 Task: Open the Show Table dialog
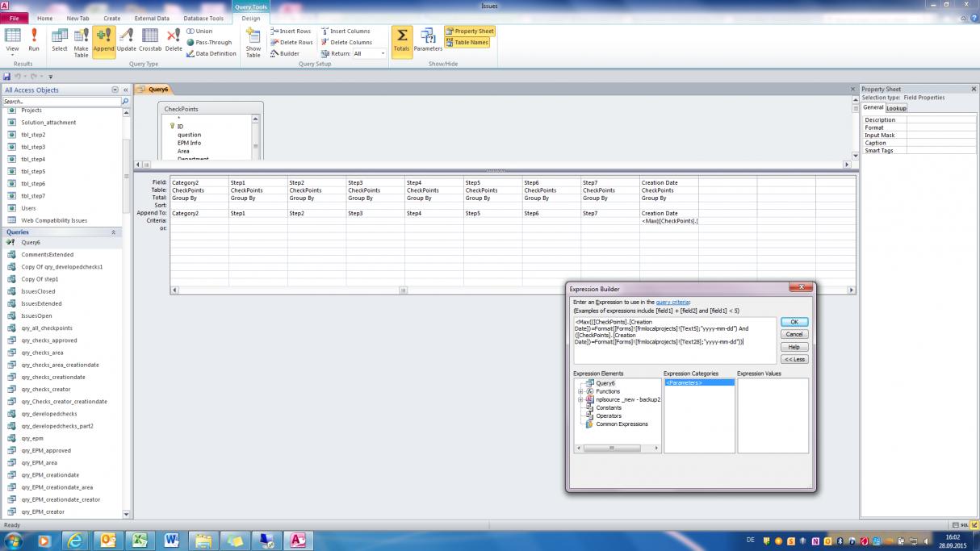coord(253,40)
